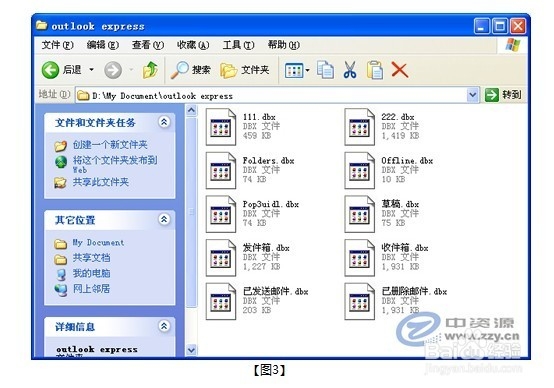Collapse the 其它位置 panel

click(164, 219)
